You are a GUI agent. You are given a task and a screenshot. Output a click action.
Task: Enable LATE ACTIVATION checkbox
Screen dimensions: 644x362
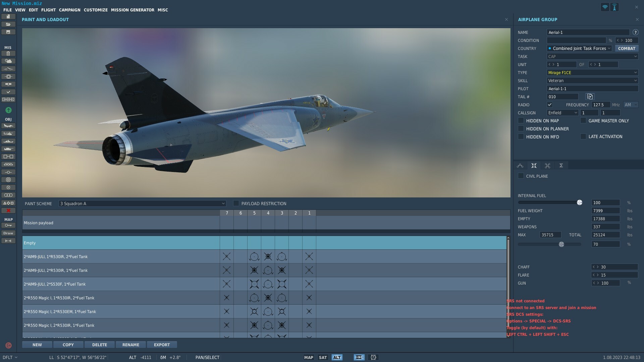[583, 136]
